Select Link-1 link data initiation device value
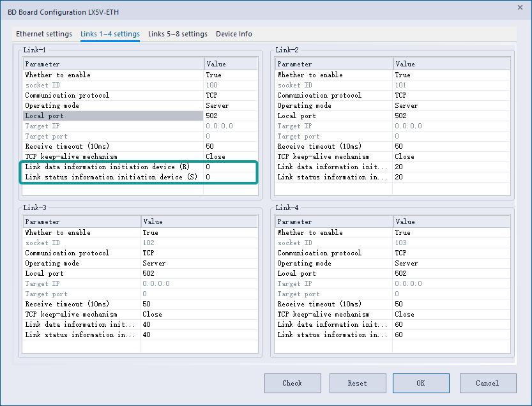532x406 pixels. 231,167
